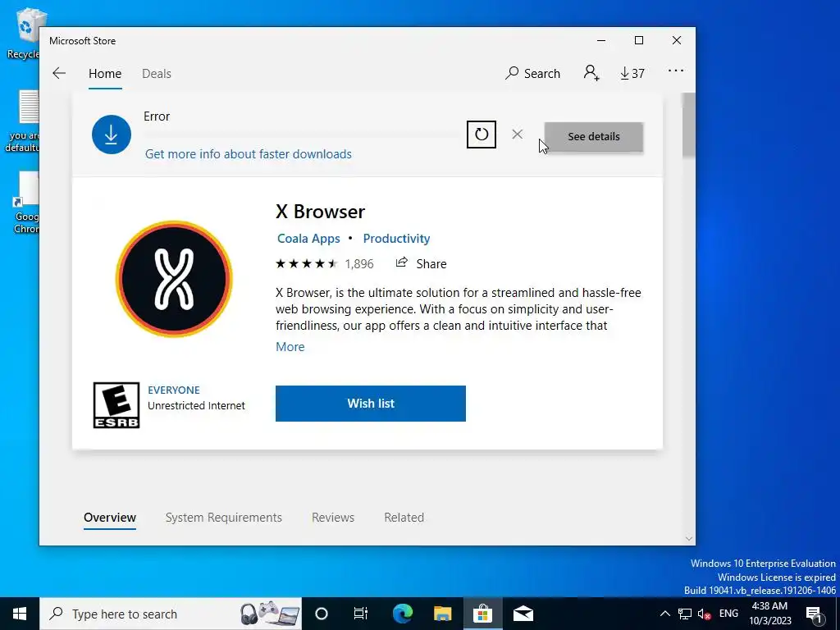Image resolution: width=840 pixels, height=630 pixels.
Task: Click the blue download arrow icon
Action: (112, 135)
